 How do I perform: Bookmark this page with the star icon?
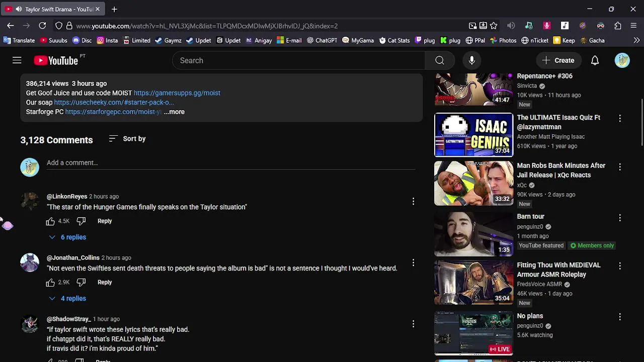(494, 26)
